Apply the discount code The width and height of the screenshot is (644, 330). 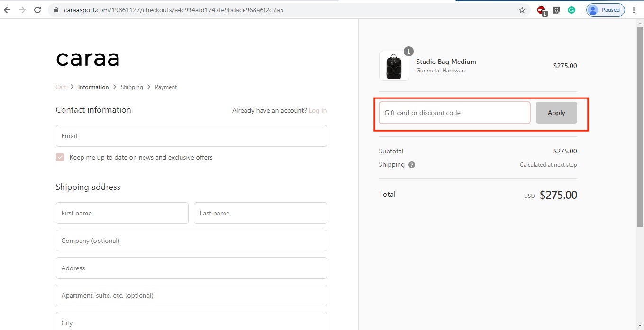click(x=556, y=113)
